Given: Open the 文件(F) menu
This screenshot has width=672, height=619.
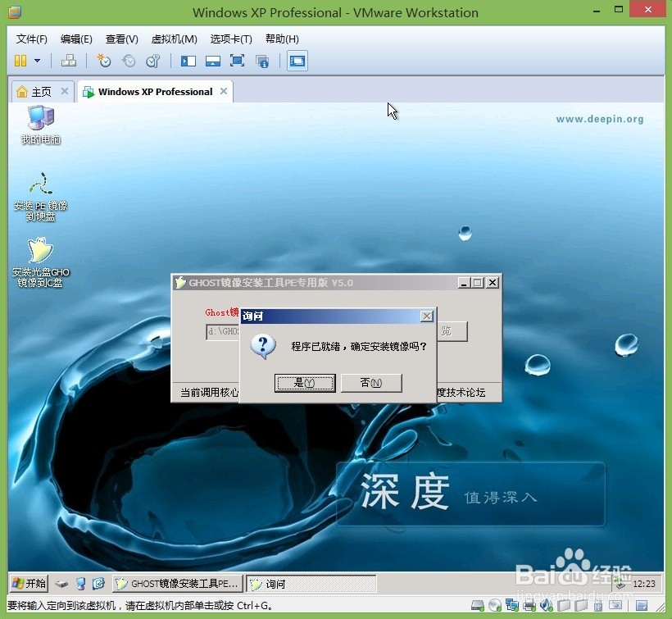Looking at the screenshot, I should (31, 39).
